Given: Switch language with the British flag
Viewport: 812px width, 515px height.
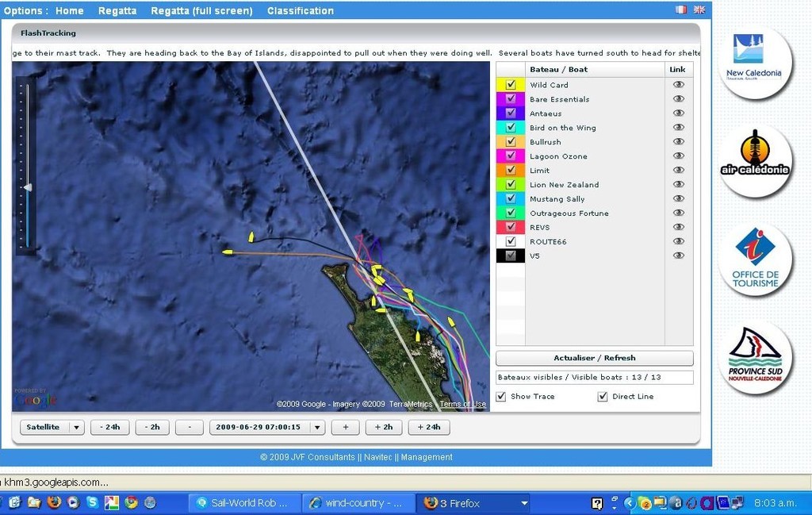Looking at the screenshot, I should (699, 10).
